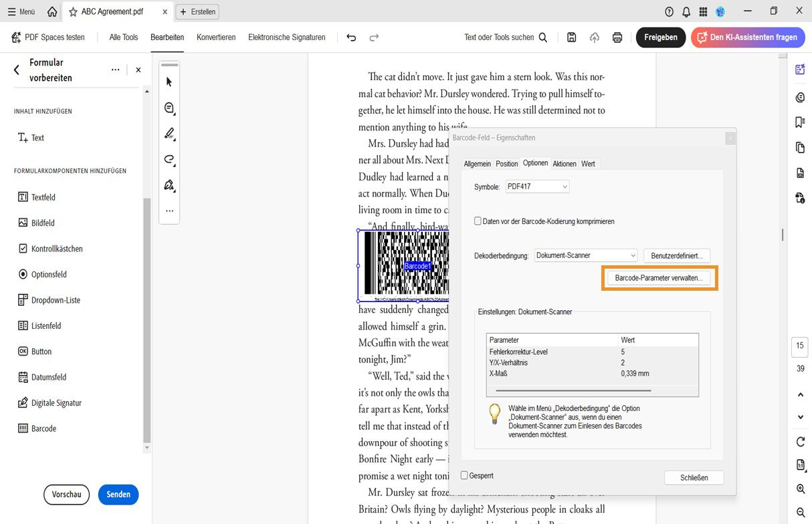Click the Print document icon
The width and height of the screenshot is (812, 524).
[617, 37]
